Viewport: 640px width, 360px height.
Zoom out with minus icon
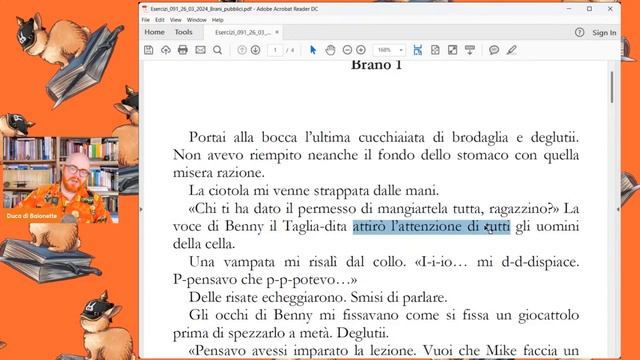(347, 50)
